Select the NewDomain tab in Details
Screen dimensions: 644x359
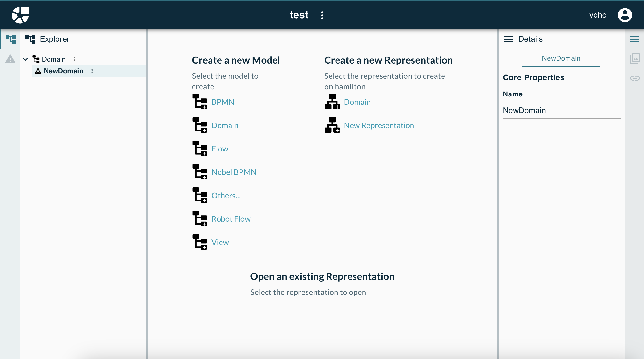(x=561, y=58)
